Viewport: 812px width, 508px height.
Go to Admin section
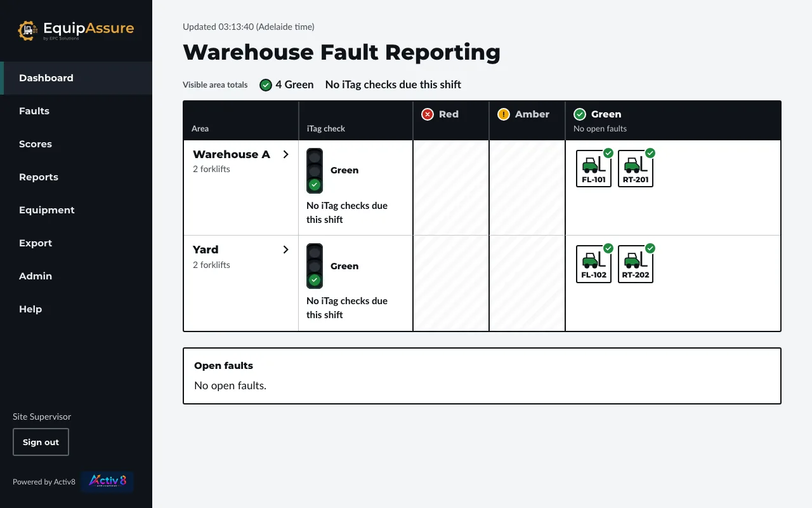(76, 276)
